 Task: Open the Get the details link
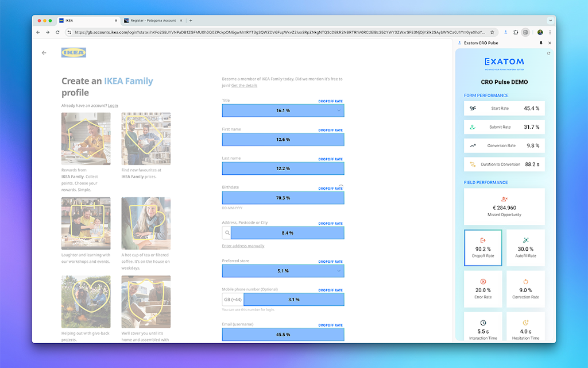(x=244, y=85)
